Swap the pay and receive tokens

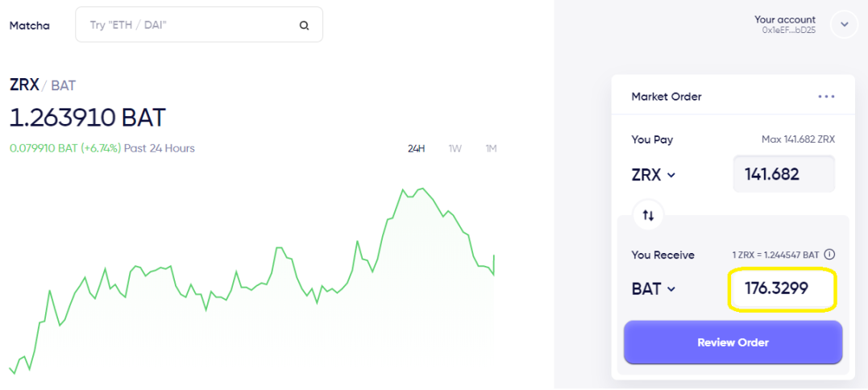coord(649,215)
